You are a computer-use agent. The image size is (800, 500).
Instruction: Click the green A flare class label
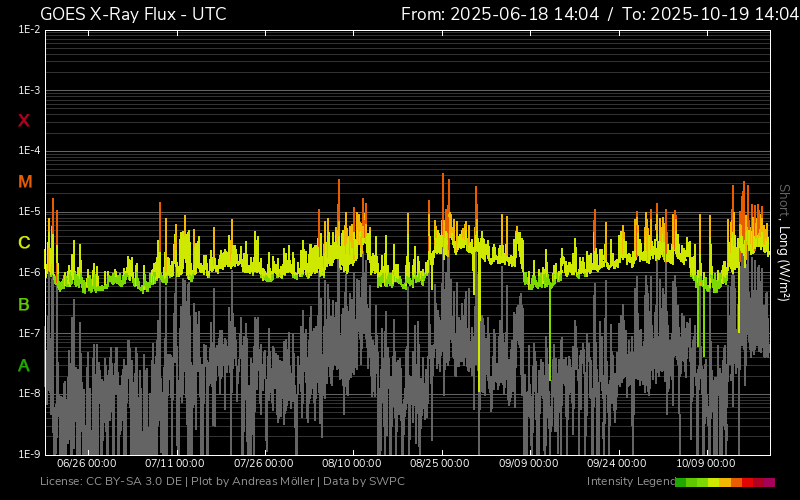click(24, 366)
